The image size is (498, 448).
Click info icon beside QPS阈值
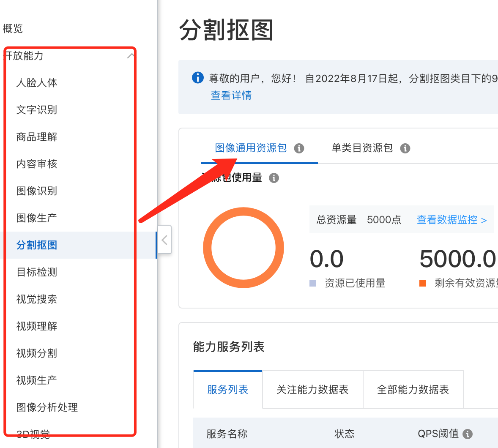[x=468, y=434]
